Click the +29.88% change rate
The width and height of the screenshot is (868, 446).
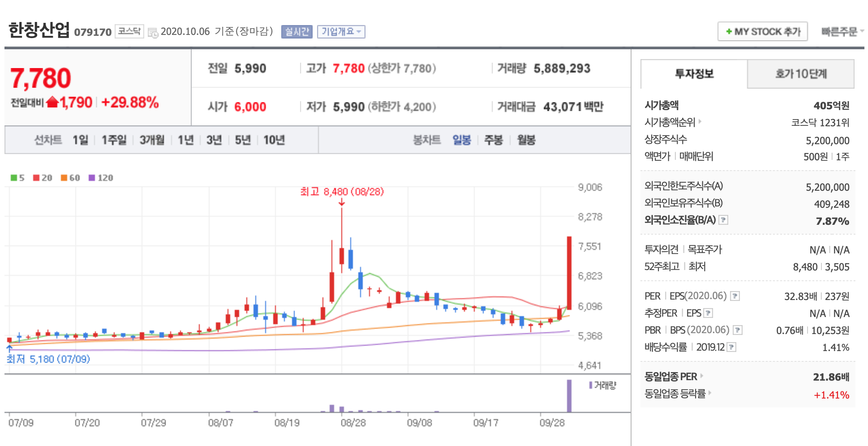(130, 103)
